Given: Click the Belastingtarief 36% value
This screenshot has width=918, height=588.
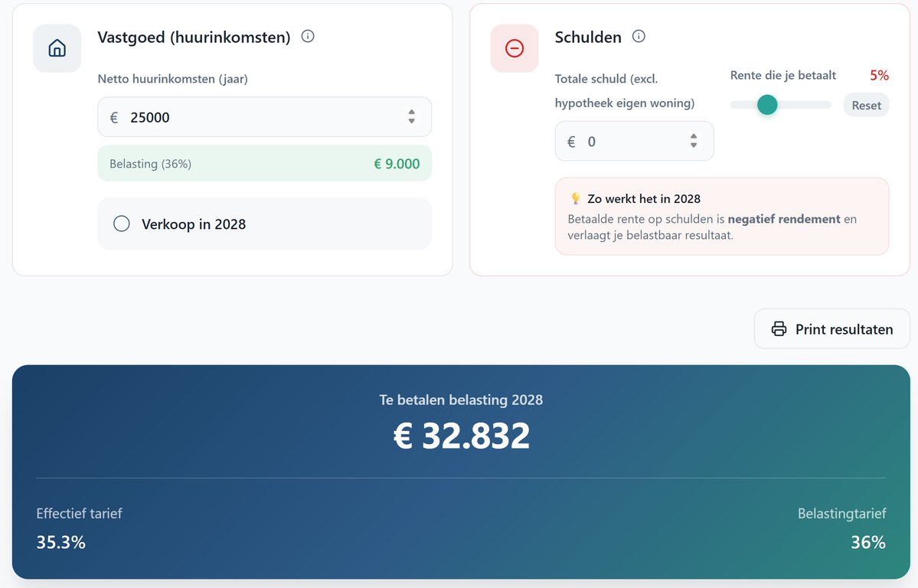Looking at the screenshot, I should 868,542.
